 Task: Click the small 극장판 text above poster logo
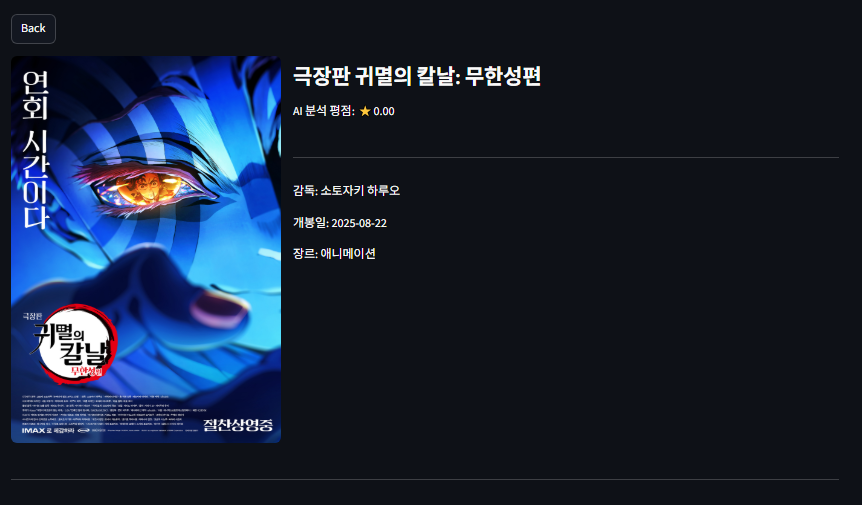32,316
